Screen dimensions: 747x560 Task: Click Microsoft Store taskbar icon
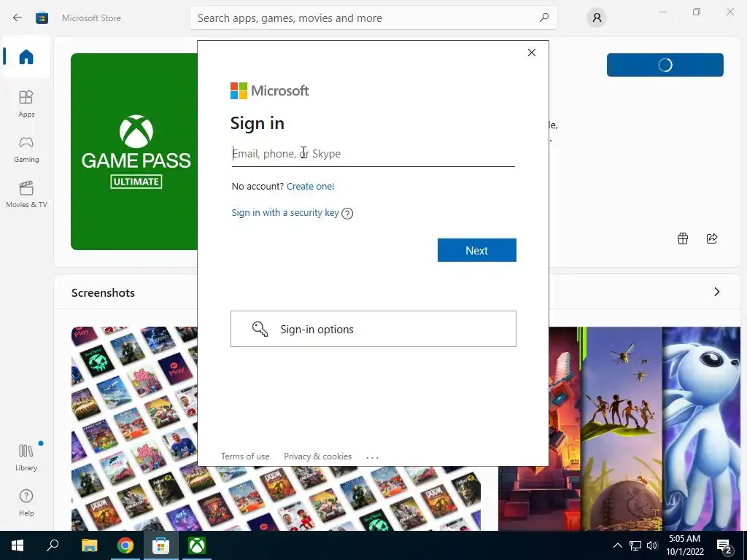tap(161, 545)
